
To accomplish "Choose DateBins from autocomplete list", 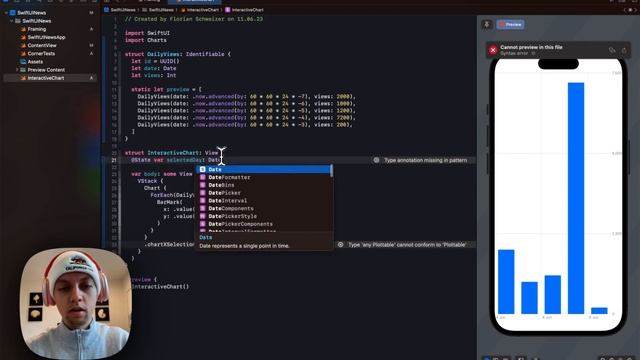I will [264, 185].
